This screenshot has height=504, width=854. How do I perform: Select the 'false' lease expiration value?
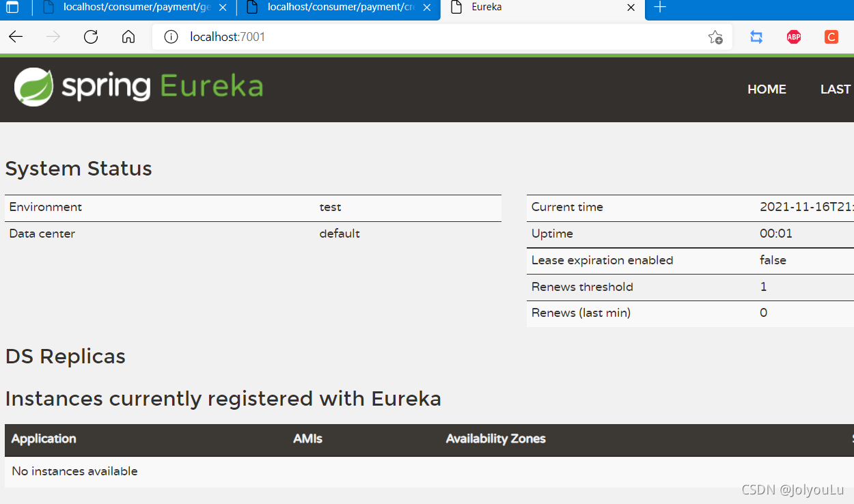pyautogui.click(x=773, y=260)
